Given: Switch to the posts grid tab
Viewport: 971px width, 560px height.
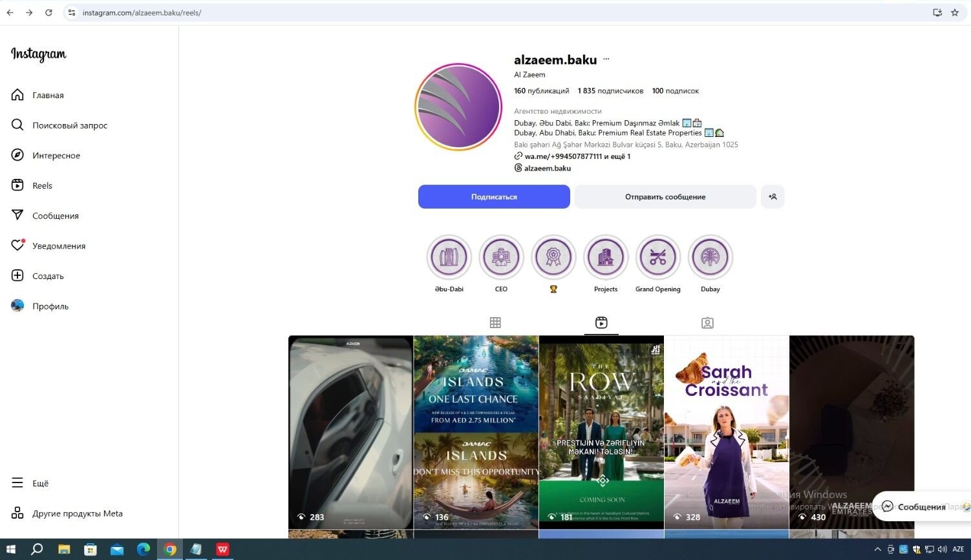Looking at the screenshot, I should coord(495,323).
